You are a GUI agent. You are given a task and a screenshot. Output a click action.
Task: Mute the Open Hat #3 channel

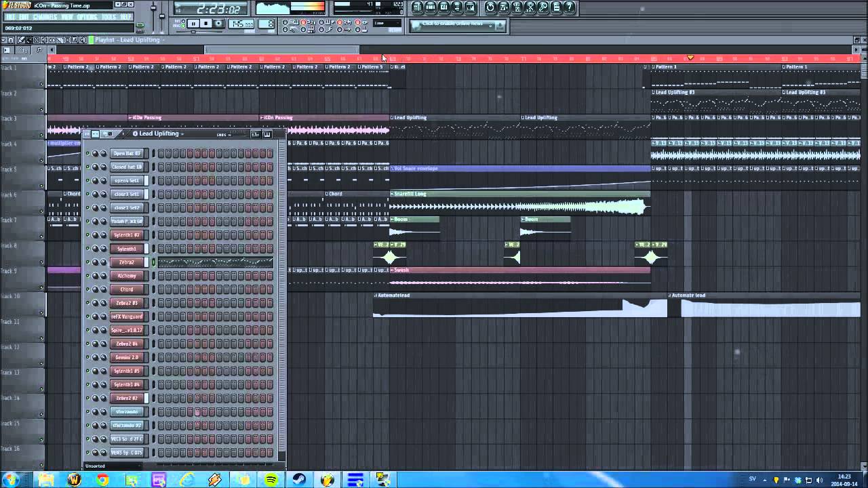pyautogui.click(x=87, y=153)
